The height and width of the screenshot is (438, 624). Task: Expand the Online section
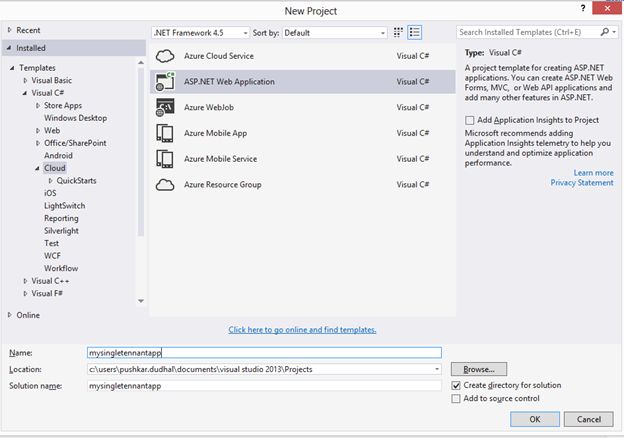[10, 315]
